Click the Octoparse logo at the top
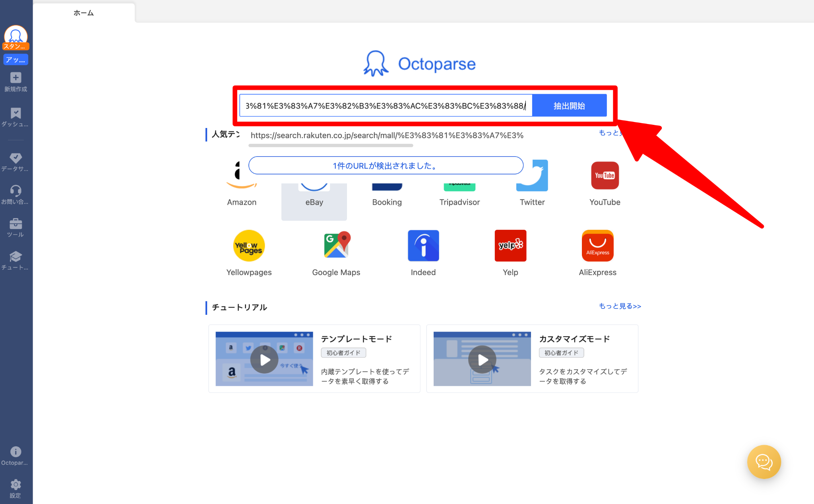Viewport: 814px width, 504px height. 419,64
